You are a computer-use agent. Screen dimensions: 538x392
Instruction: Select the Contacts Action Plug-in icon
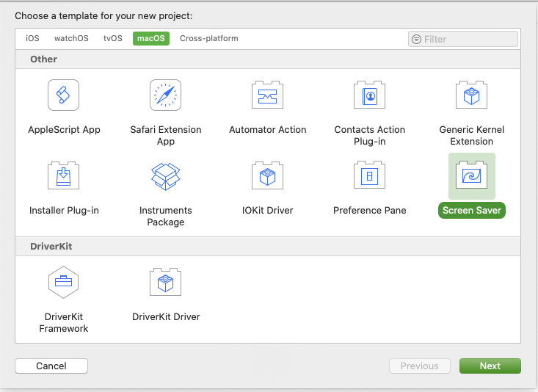point(369,95)
